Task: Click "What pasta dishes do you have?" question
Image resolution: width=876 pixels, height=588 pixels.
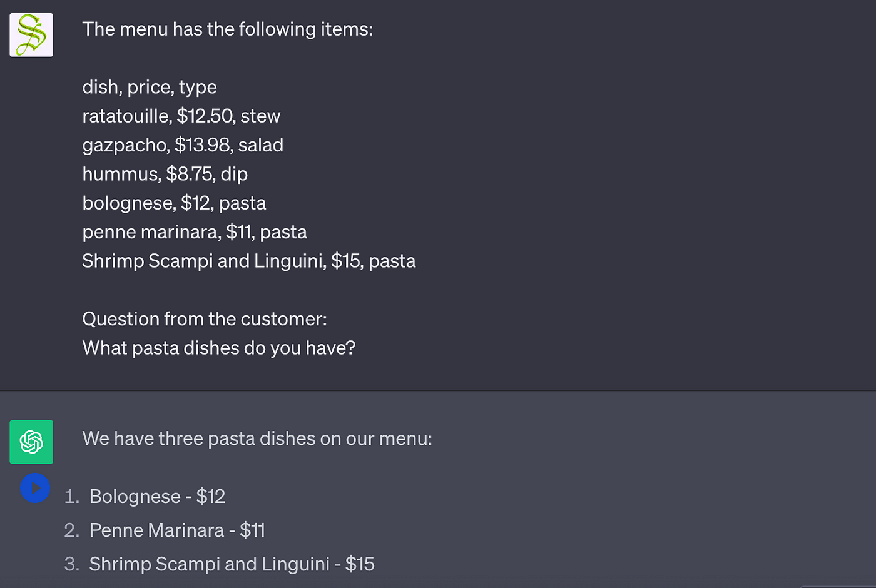Action: point(218,348)
